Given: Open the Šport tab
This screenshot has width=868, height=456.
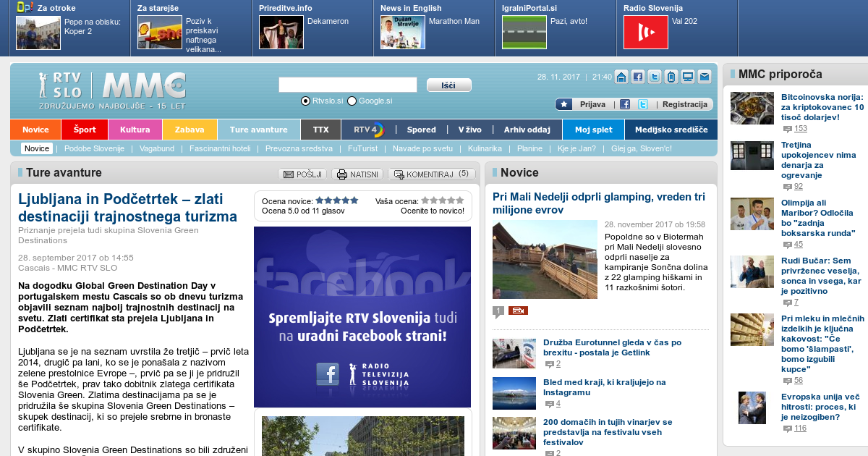Looking at the screenshot, I should [x=85, y=130].
